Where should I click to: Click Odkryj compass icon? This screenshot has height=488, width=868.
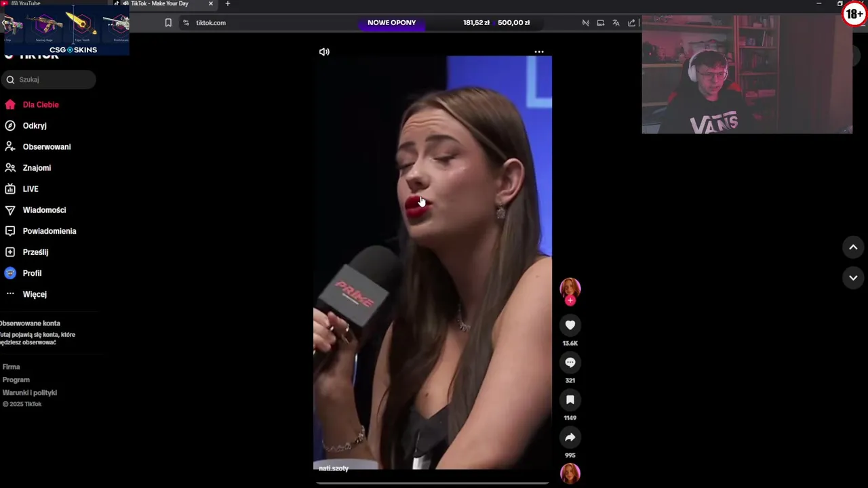click(10, 125)
